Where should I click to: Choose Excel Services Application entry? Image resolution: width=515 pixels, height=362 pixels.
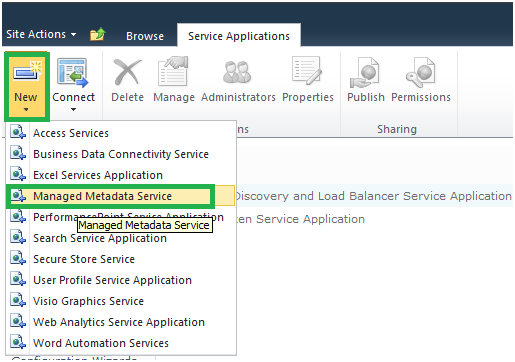(x=121, y=175)
